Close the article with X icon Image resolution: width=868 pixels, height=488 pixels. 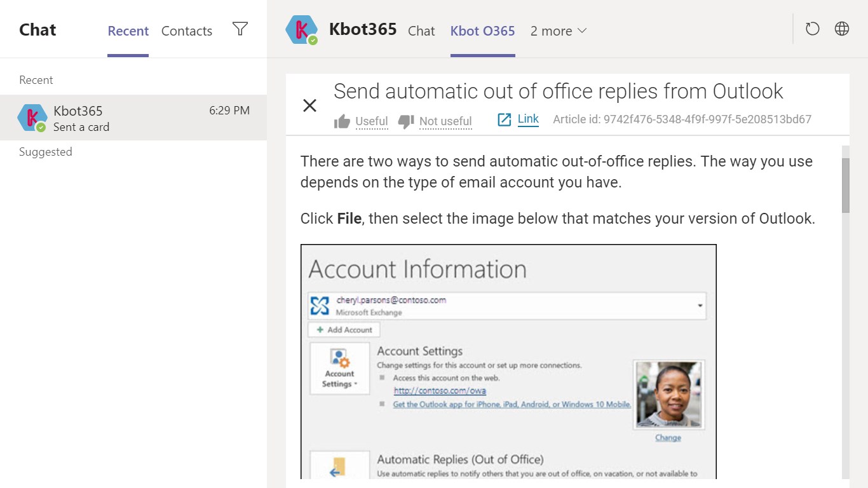pos(309,105)
